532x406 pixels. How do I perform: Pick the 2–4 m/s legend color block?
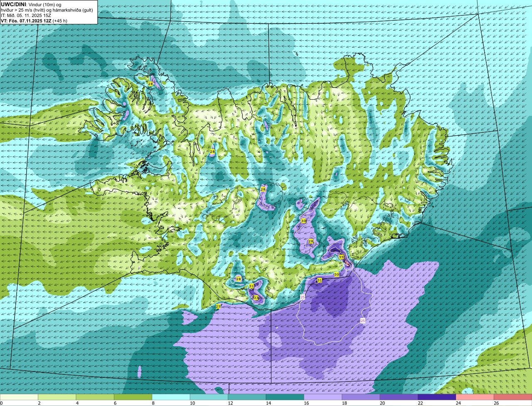[x=57, y=397]
